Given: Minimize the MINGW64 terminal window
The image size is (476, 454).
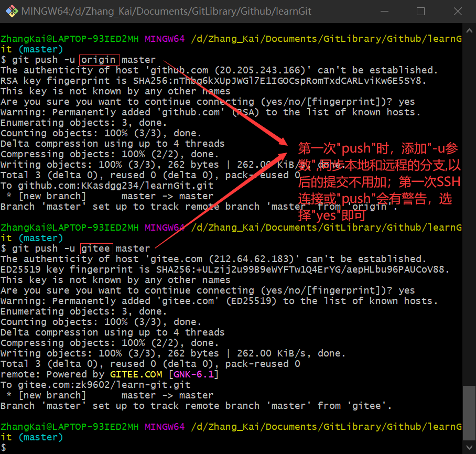Looking at the screenshot, I should coord(384,11).
